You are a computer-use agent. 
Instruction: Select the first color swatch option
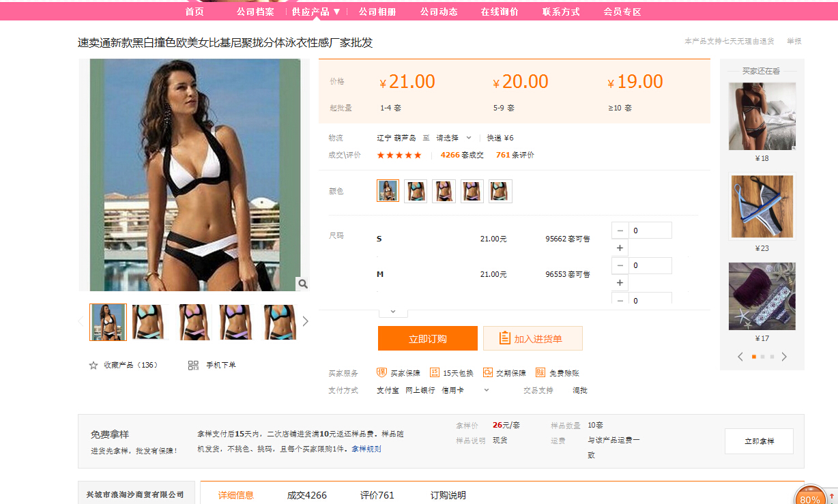tap(388, 191)
